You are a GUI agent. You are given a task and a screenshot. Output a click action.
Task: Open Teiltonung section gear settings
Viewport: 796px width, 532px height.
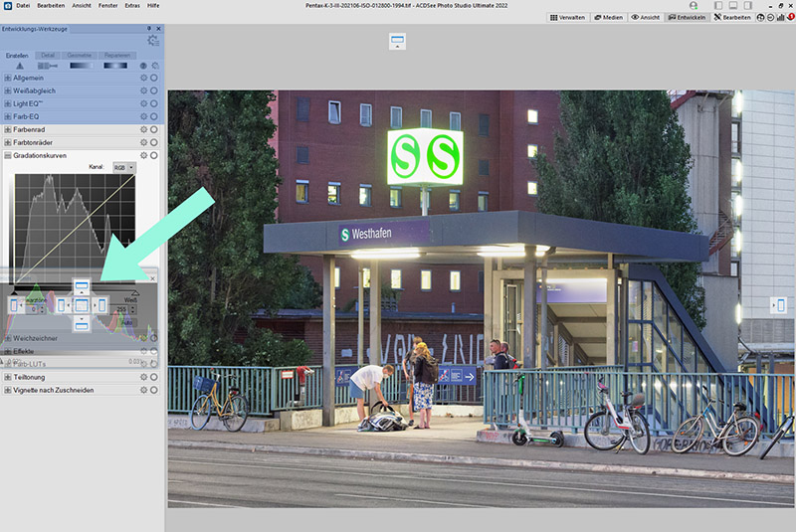pyautogui.click(x=143, y=377)
